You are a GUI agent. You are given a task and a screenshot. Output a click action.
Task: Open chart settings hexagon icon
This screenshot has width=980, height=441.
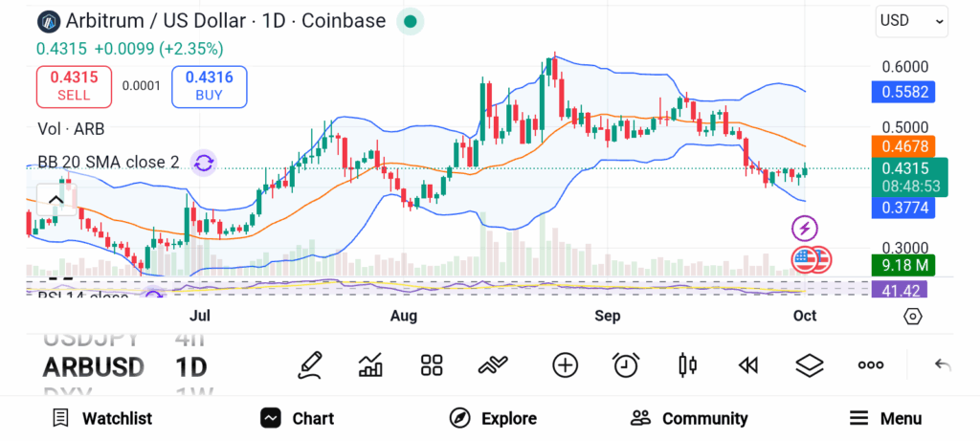912,316
